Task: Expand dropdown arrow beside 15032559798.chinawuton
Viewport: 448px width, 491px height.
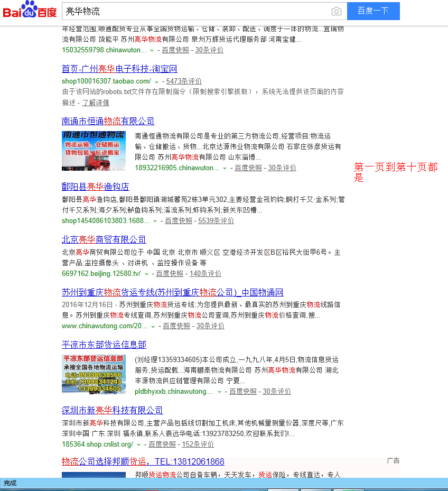Action: 152,51
